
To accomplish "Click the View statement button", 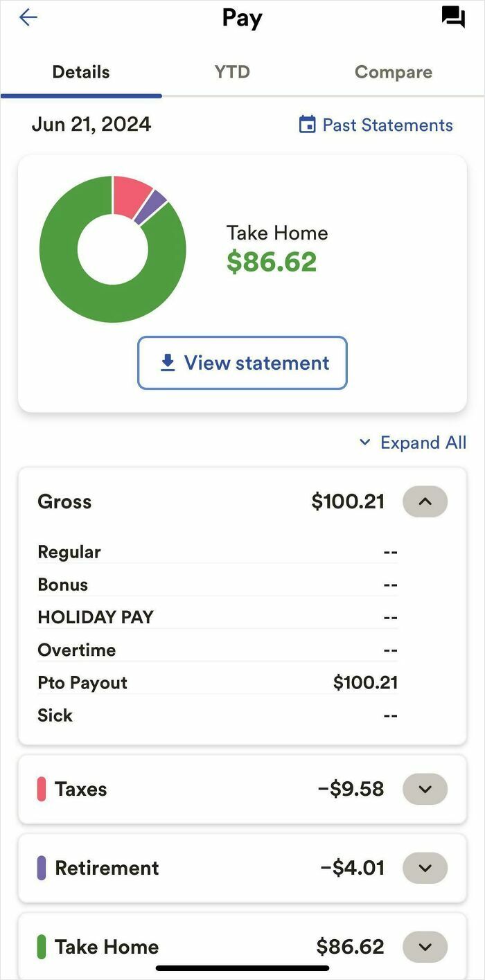I will click(x=242, y=362).
